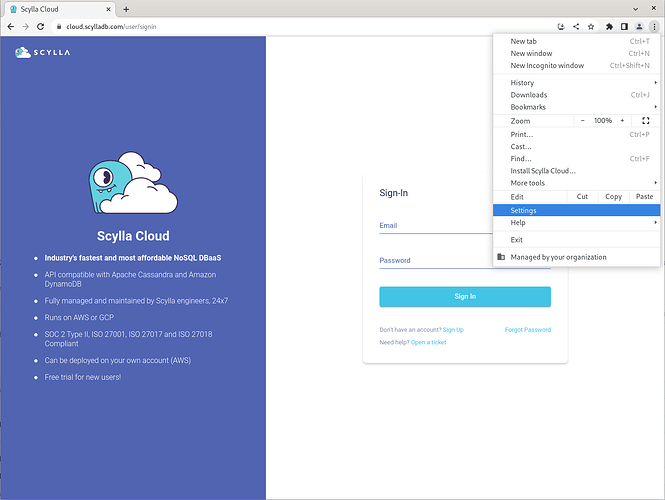
Task: Follow the Sign Up link
Action: point(453,330)
